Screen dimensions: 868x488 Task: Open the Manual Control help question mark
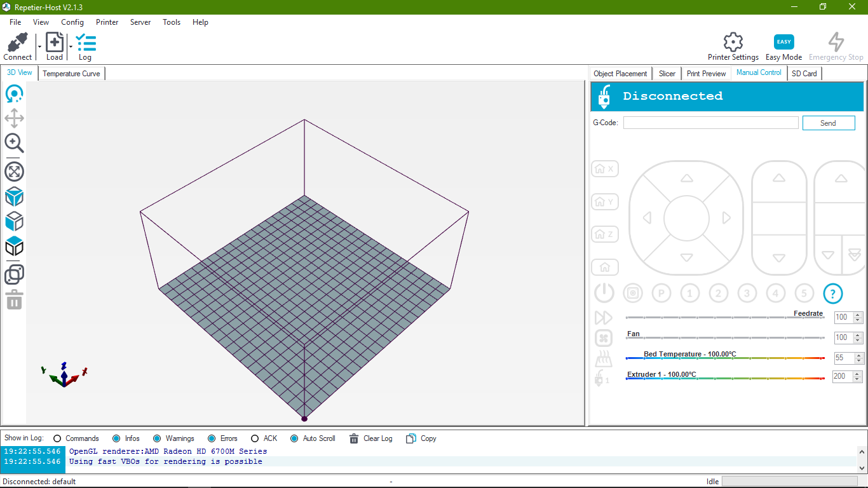point(832,293)
